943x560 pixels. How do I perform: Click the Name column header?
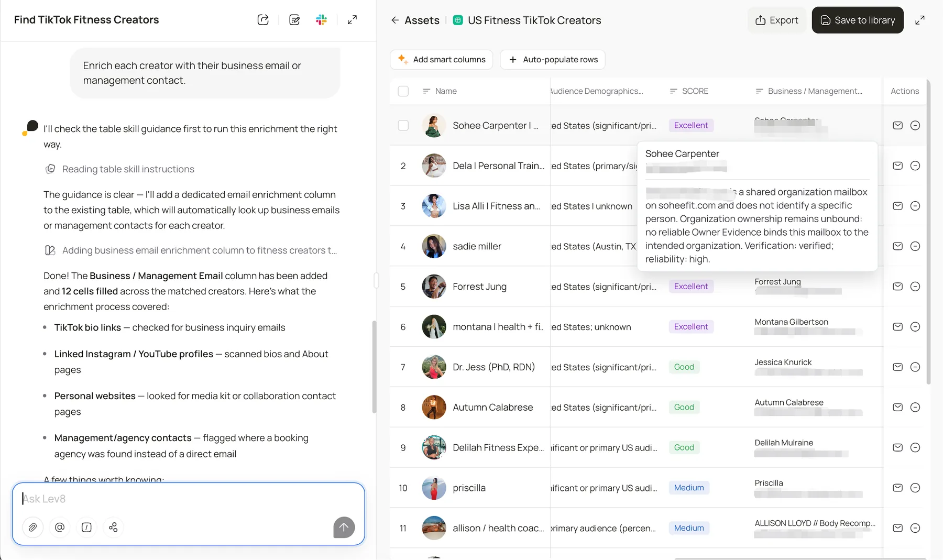[446, 91]
